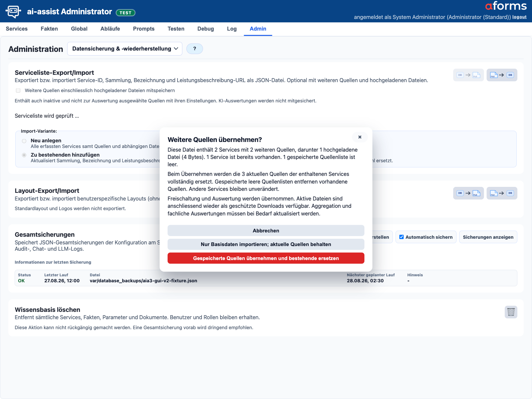532x399 pixels.
Task: Switch to the Abläufe tab
Action: point(110,29)
